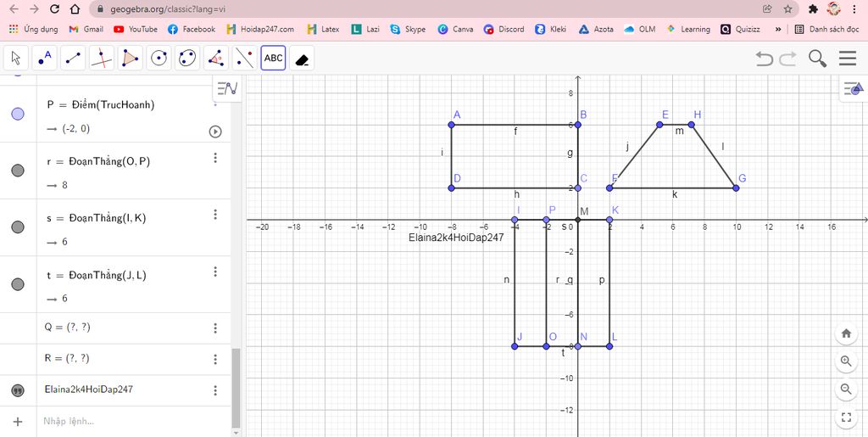Show more bookmarks with chevron

(x=778, y=30)
